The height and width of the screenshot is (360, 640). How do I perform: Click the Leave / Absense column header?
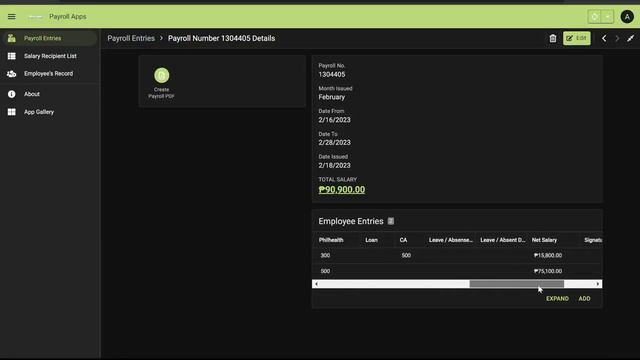(451, 240)
